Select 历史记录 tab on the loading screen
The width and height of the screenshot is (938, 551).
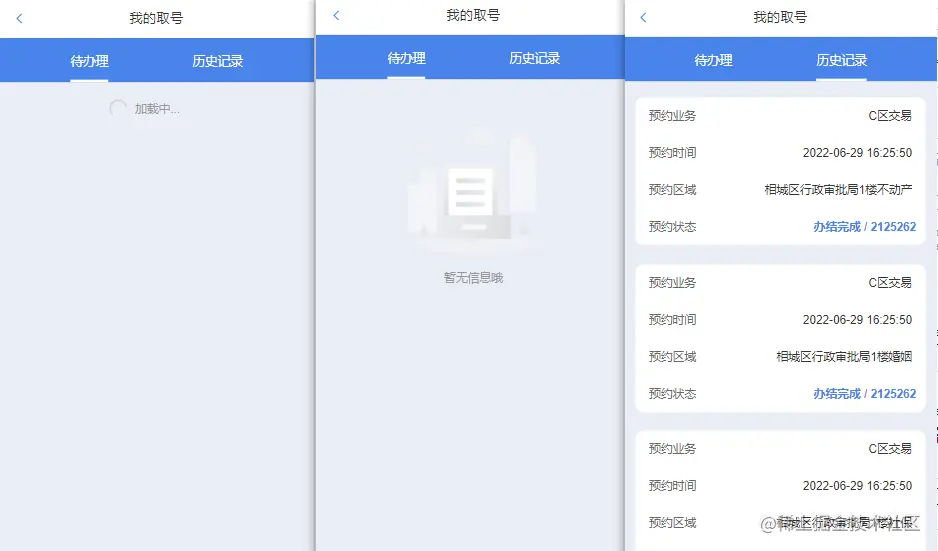coord(218,61)
